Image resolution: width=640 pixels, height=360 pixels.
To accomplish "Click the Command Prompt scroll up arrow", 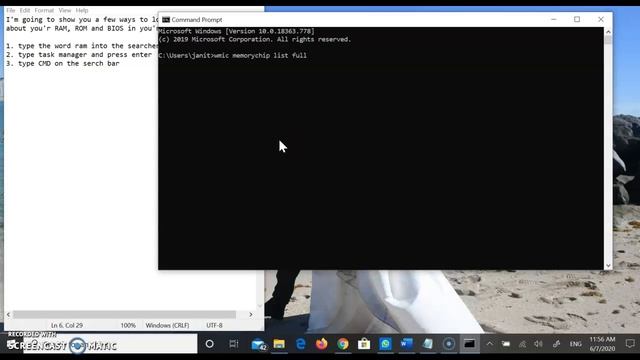I will [x=608, y=31].
